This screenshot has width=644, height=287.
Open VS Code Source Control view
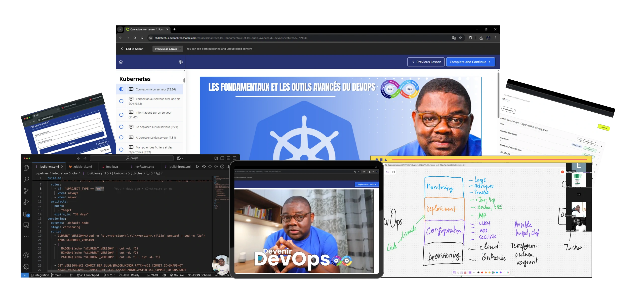(26, 191)
